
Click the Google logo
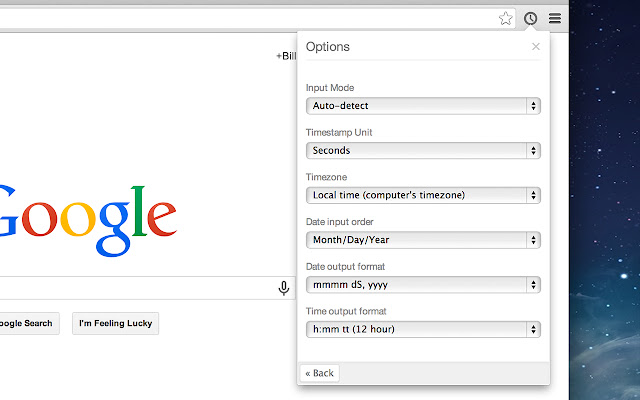(85, 222)
